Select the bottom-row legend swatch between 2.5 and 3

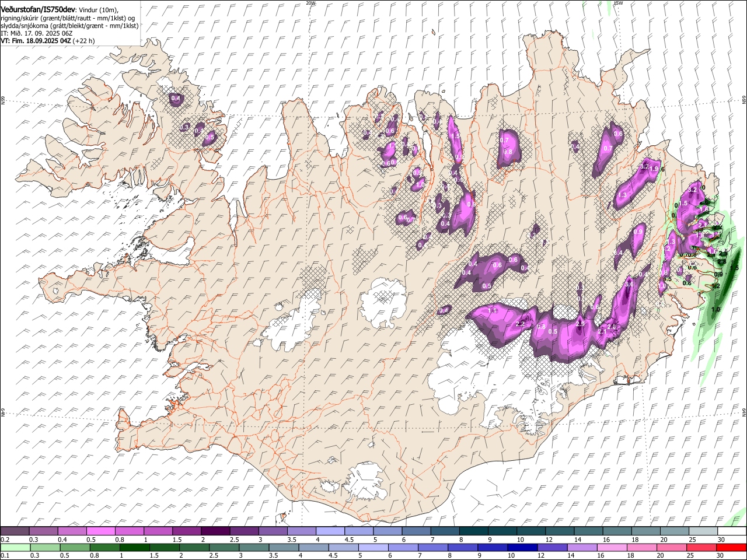[224, 547]
